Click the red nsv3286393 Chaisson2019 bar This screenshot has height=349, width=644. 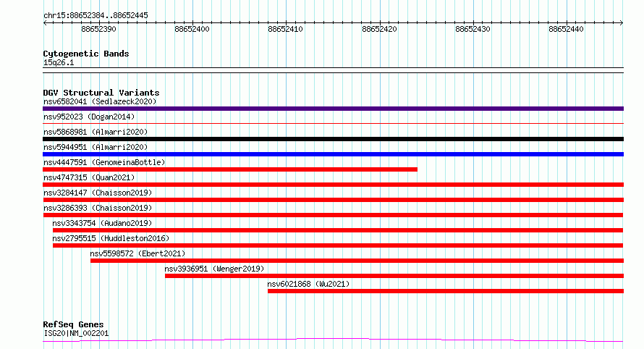tap(333, 215)
